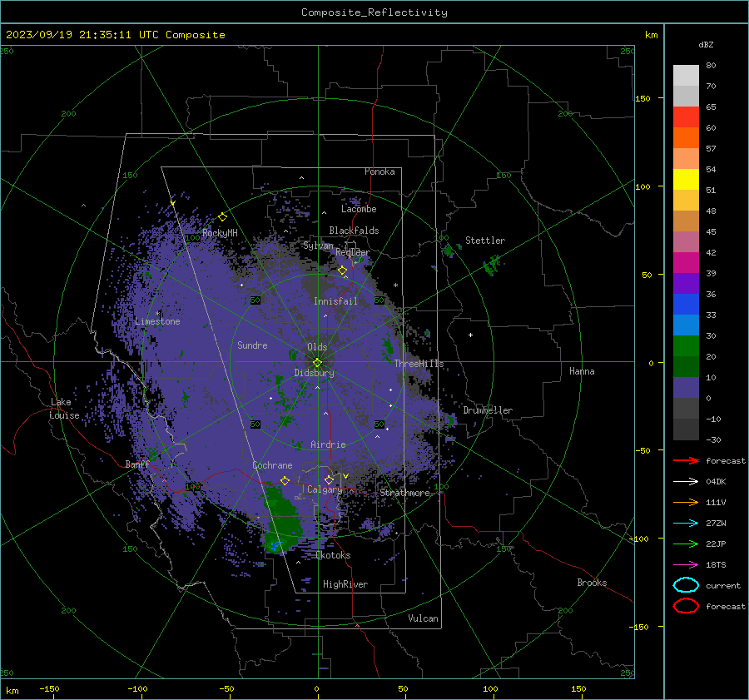Select the orange 60 dBZ color swatch

[x=686, y=137]
